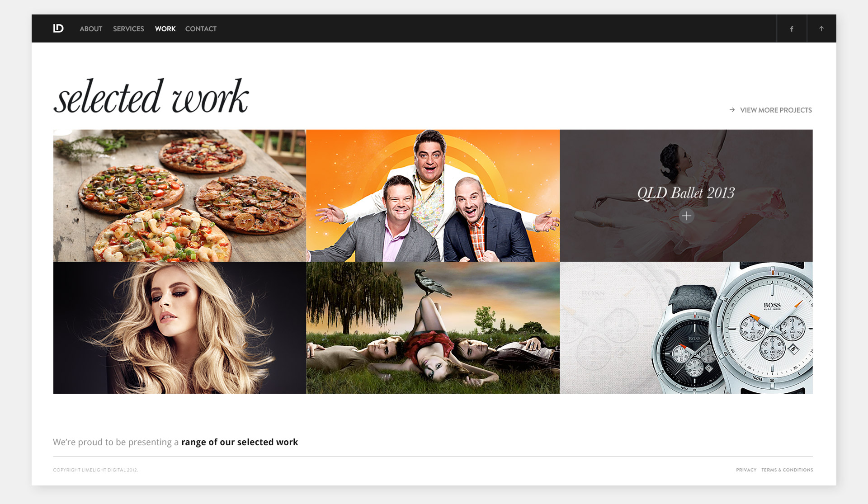The height and width of the screenshot is (504, 868).
Task: Click the arrow beside View More Projects
Action: coord(732,110)
